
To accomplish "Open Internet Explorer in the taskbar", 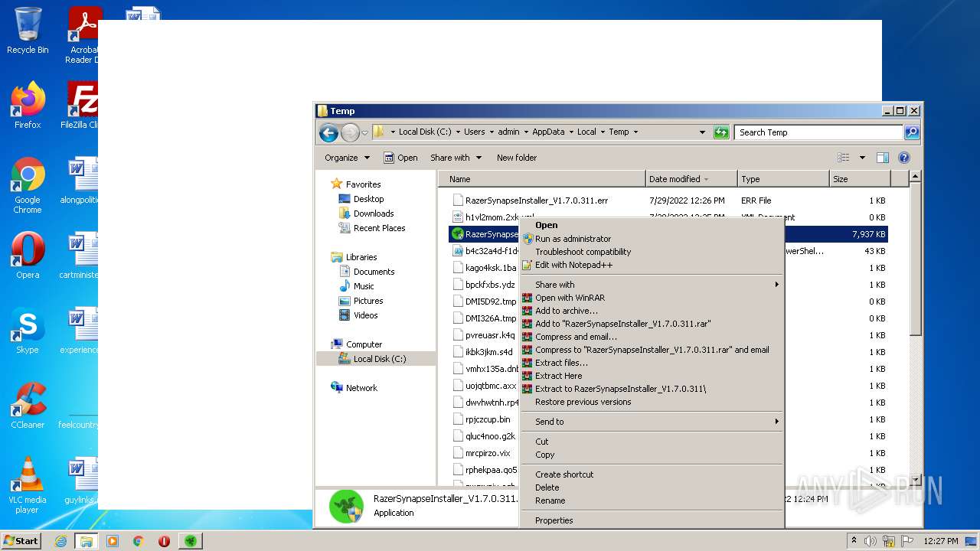I will point(60,541).
